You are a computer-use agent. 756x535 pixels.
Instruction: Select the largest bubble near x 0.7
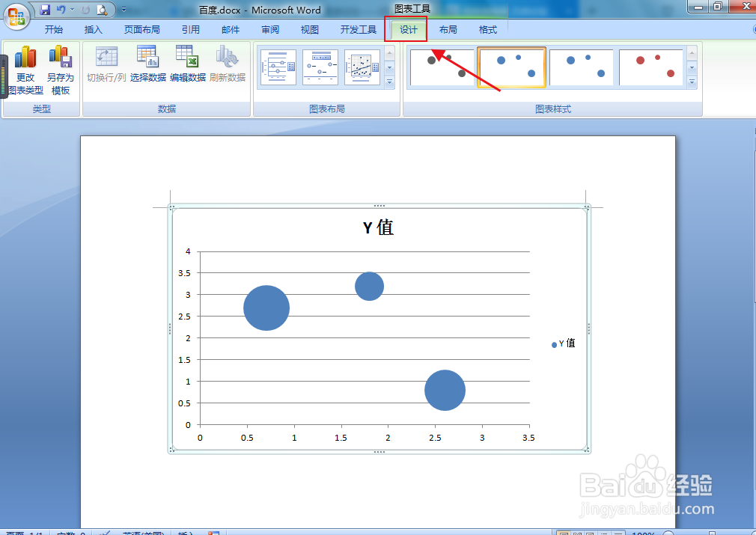click(266, 308)
